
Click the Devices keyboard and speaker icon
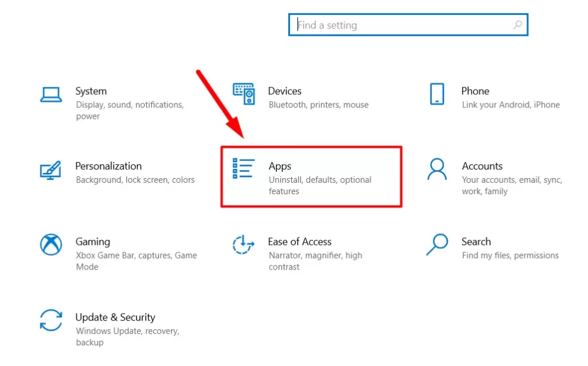(243, 94)
